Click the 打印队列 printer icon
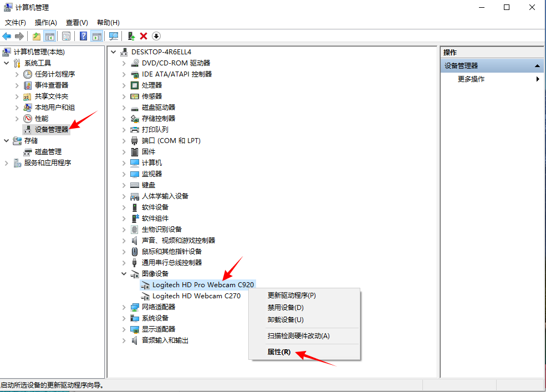This screenshot has height=392, width=546. coord(135,130)
